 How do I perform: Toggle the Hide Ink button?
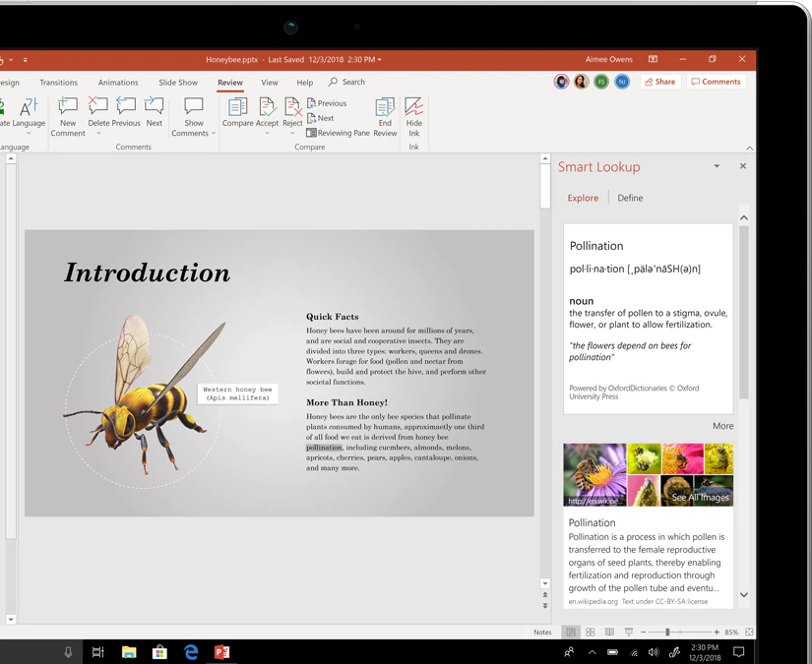coord(414,107)
